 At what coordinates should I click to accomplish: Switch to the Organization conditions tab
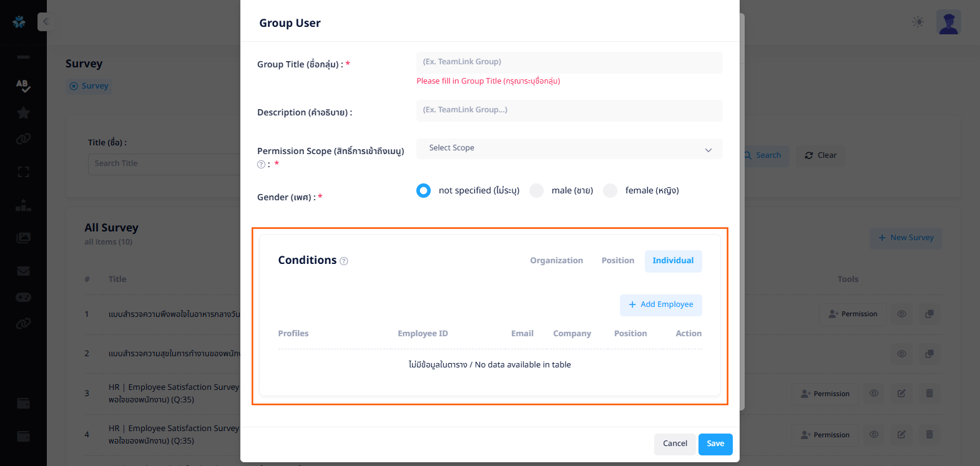[556, 261]
